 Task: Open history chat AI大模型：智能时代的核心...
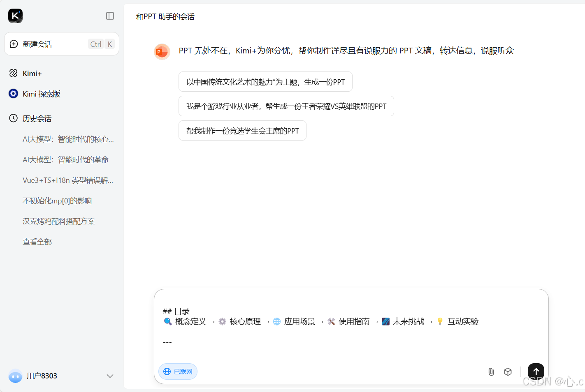[68, 139]
